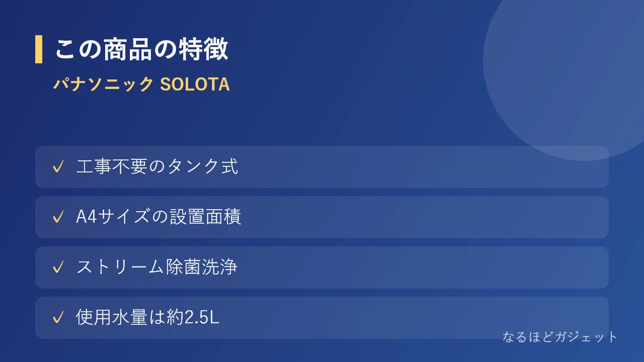
Task: Click the word SOLOTA in subtitle
Action: point(195,85)
